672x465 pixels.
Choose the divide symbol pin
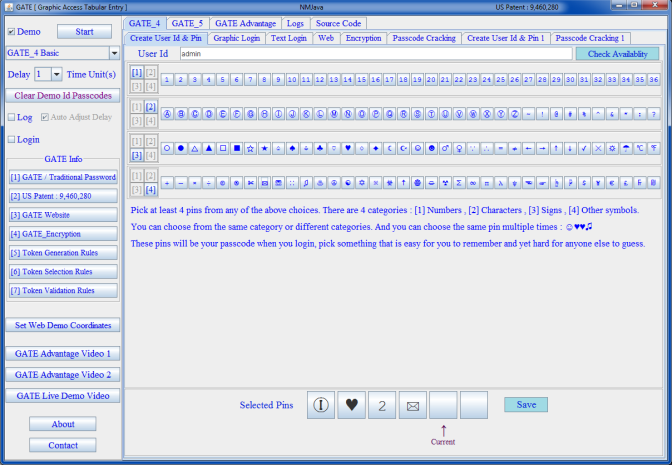click(209, 183)
